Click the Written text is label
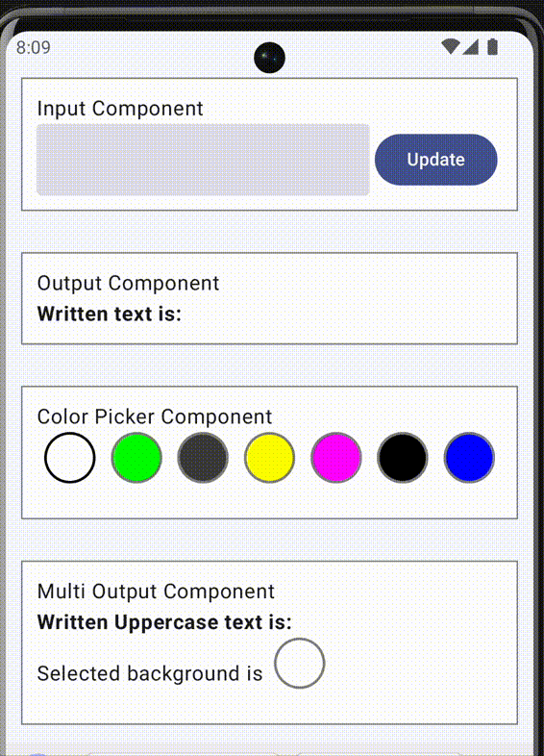Screen dimensions: 544x756 [x=110, y=314]
